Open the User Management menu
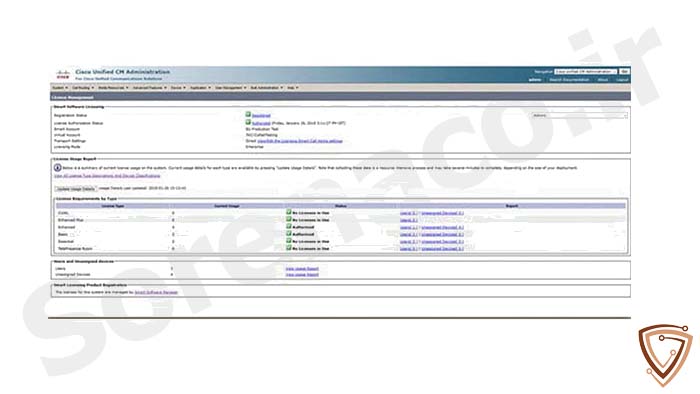The width and height of the screenshot is (700, 394). (231, 88)
